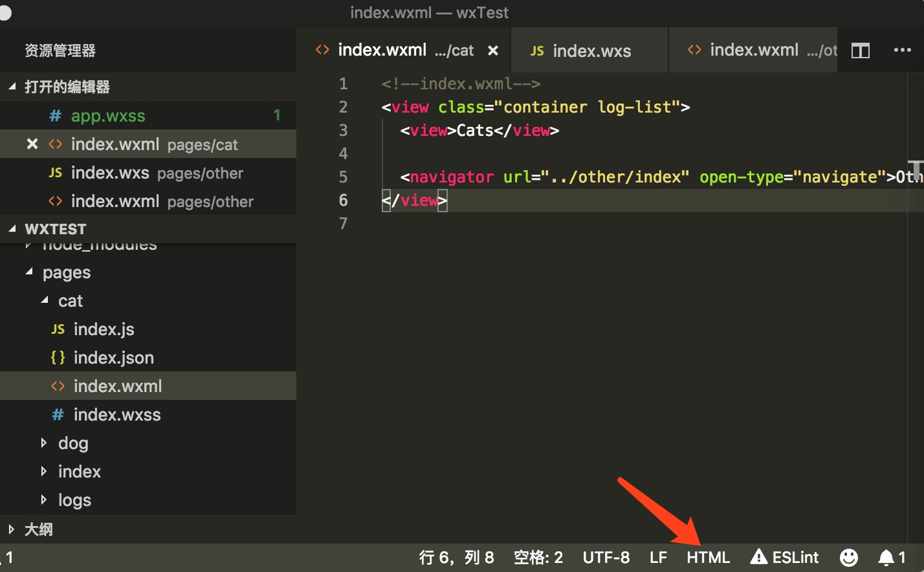Viewport: 924px width, 572px height.
Task: Open the Tweet feedback smiley icon
Action: coord(848,556)
